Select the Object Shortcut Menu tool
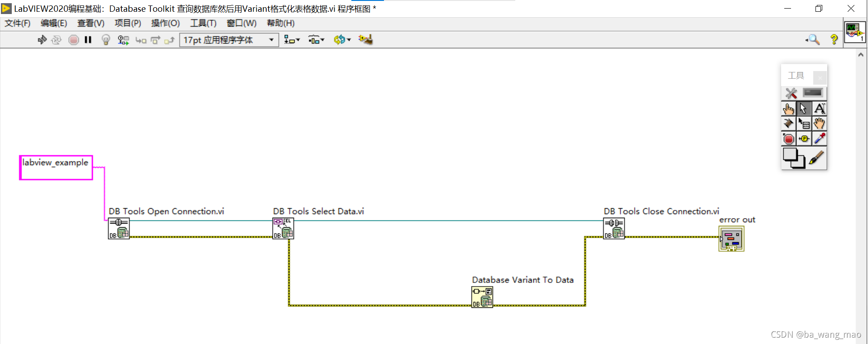 [x=804, y=124]
